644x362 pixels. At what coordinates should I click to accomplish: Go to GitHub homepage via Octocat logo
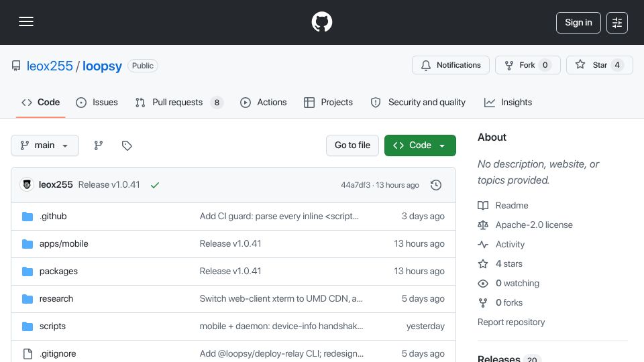coord(321,22)
